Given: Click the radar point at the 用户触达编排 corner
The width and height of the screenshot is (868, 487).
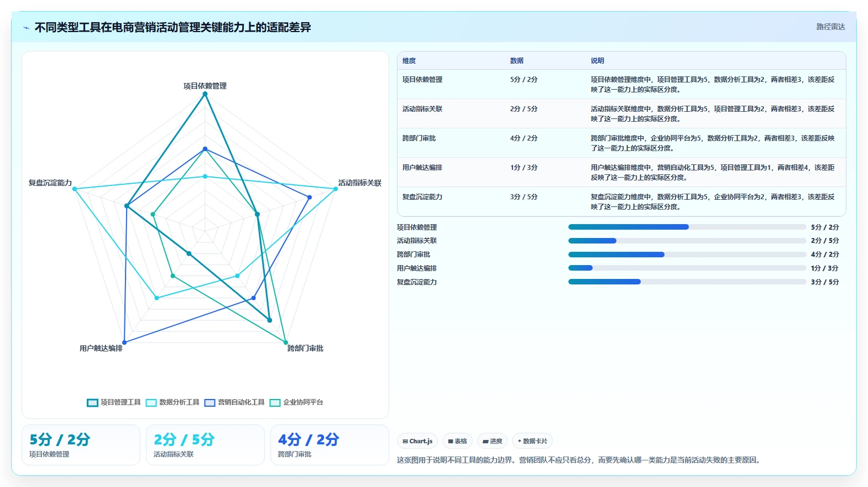Looking at the screenshot, I should click(x=124, y=343).
